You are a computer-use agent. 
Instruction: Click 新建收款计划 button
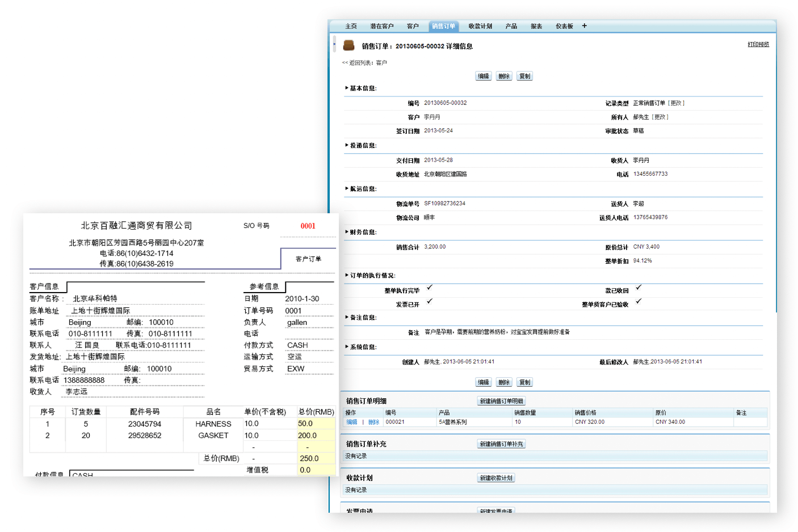pyautogui.click(x=496, y=478)
